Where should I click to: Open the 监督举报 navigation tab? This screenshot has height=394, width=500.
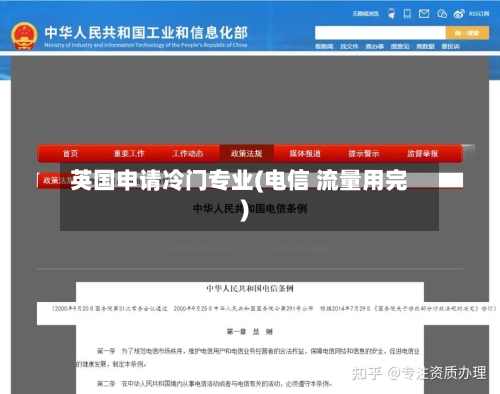coord(422,153)
